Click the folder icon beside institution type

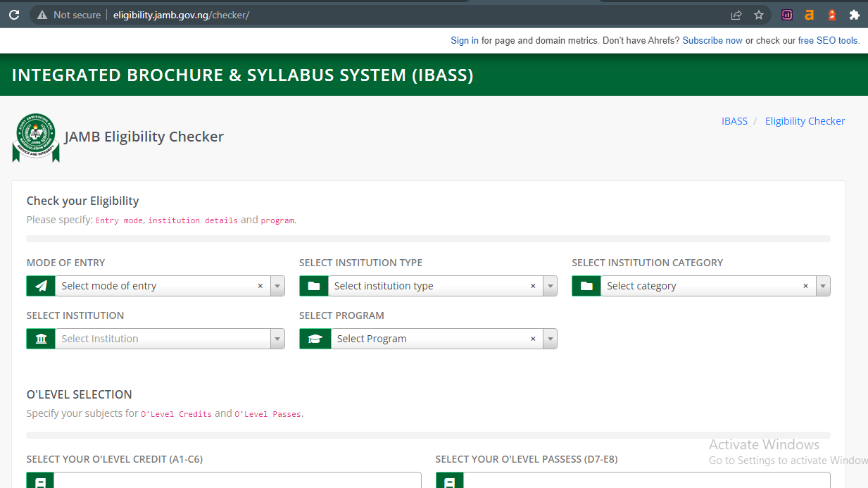(x=314, y=286)
